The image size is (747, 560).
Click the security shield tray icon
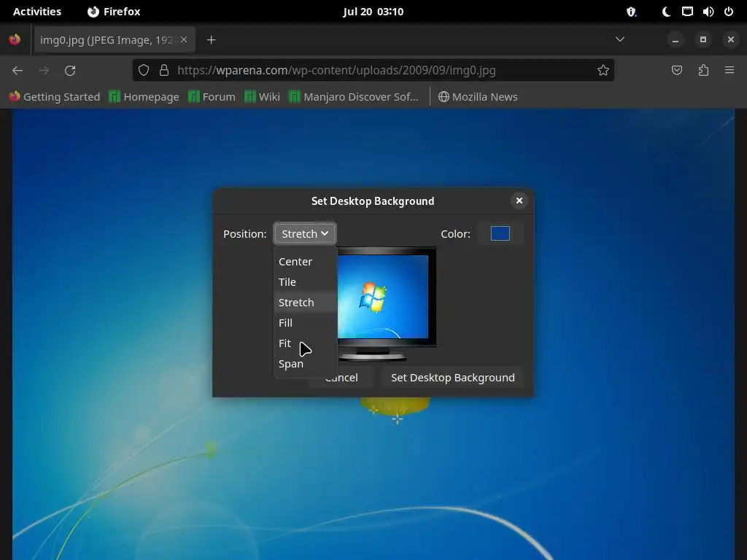pos(631,12)
